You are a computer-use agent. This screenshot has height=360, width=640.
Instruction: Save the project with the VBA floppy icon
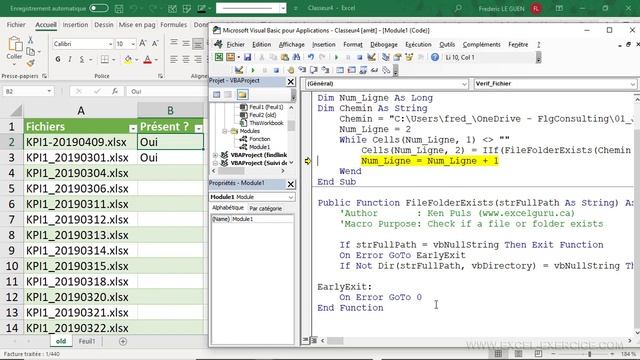pyautogui.click(x=247, y=57)
